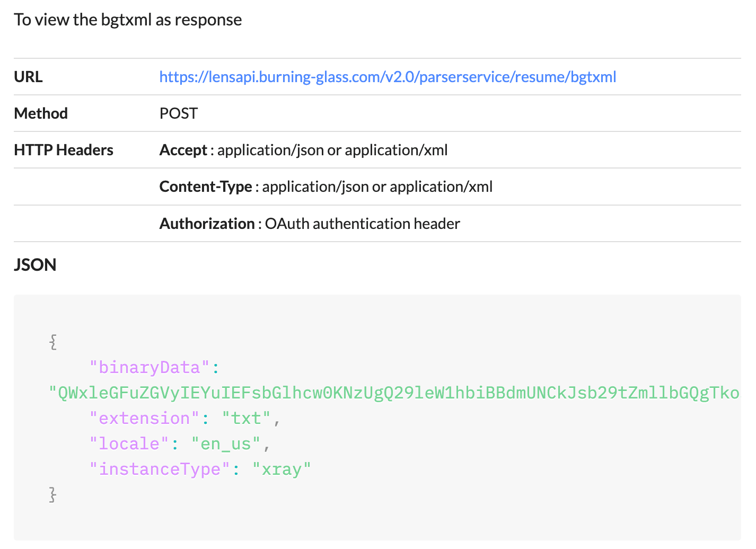The height and width of the screenshot is (549, 756).
Task: Click the long base64 QWxleGFu string value
Action: 394,393
